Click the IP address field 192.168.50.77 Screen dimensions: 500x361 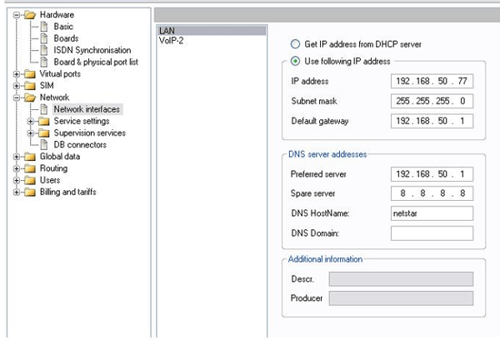432,81
